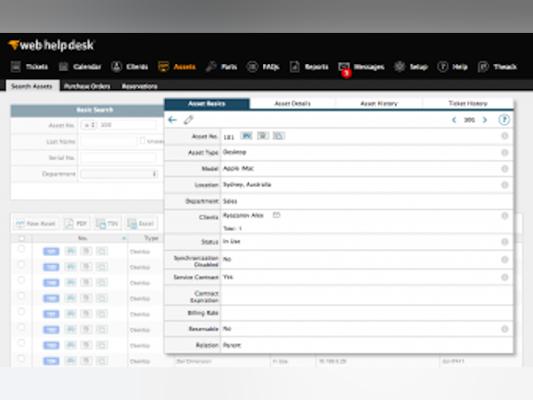Toggle checkbox next to Last Name field
This screenshot has width=533, height=400.
(142, 141)
